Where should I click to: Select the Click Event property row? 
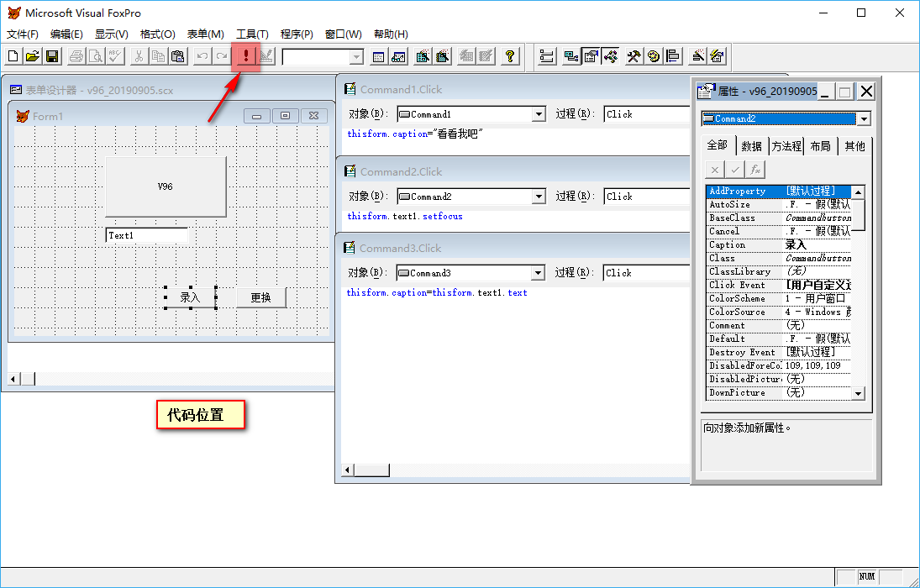click(x=779, y=286)
